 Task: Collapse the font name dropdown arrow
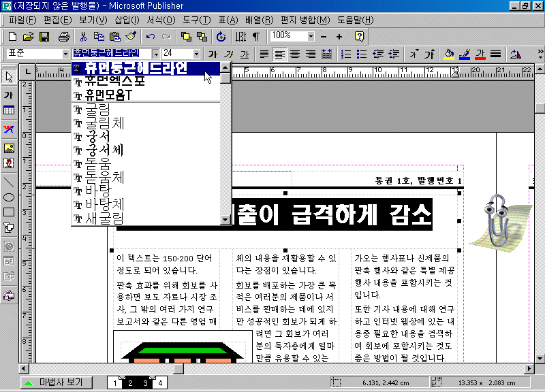155,54
